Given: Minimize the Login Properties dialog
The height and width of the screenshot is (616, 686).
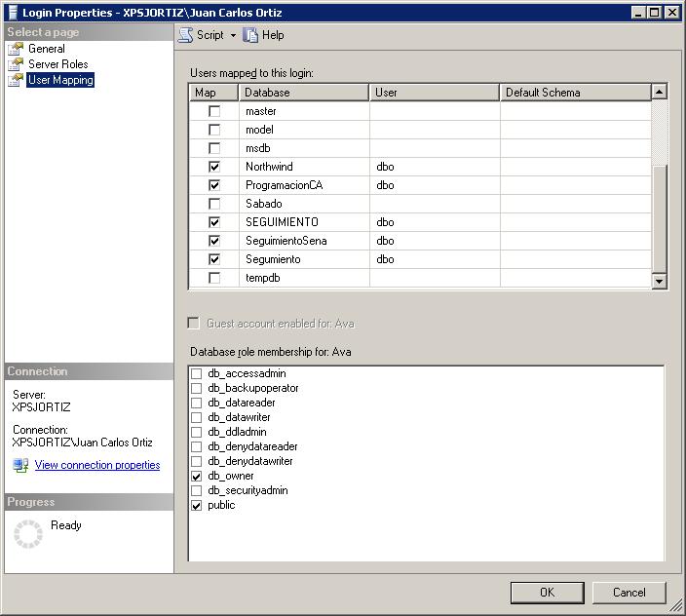Looking at the screenshot, I should 638,13.
